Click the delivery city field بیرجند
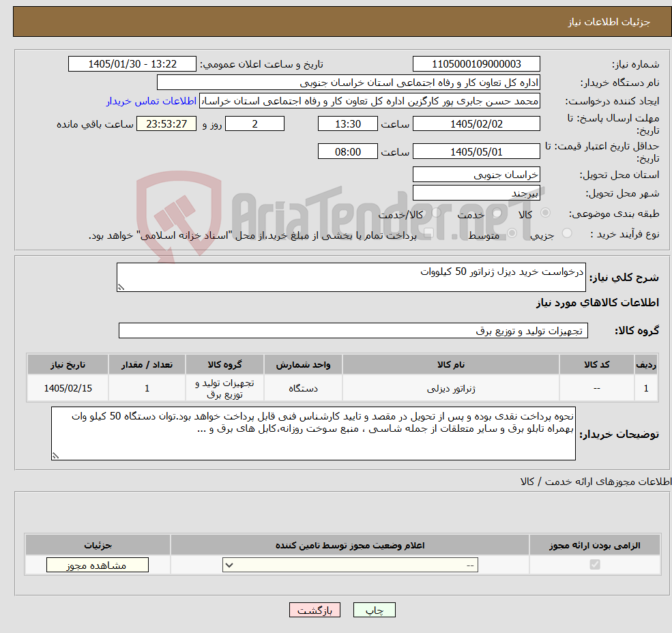This screenshot has width=672, height=633. click(x=476, y=193)
